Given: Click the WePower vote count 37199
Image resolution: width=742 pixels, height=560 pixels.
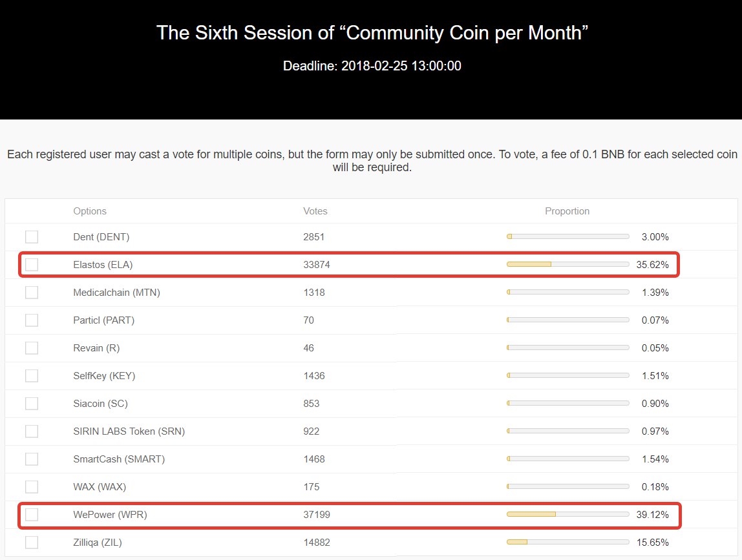Looking at the screenshot, I should click(x=317, y=515).
